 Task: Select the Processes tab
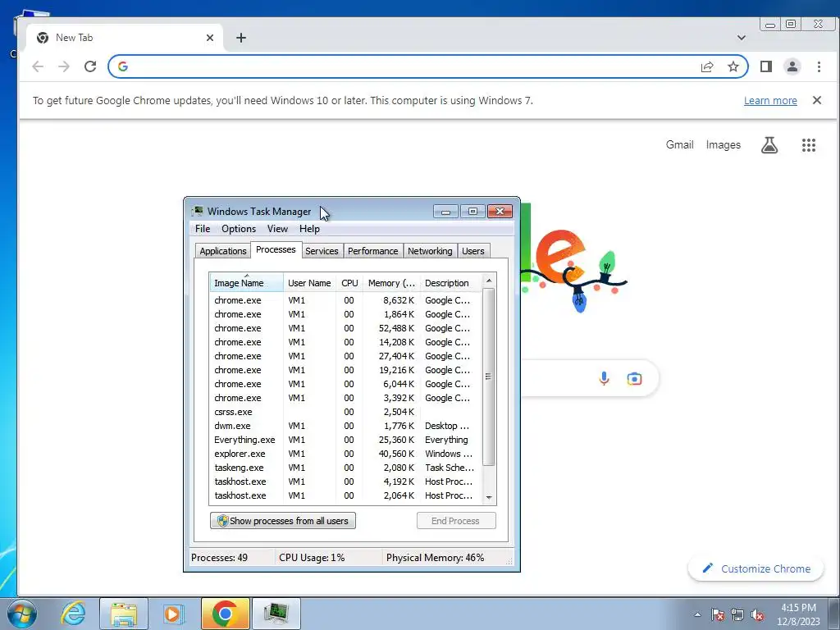pos(276,249)
